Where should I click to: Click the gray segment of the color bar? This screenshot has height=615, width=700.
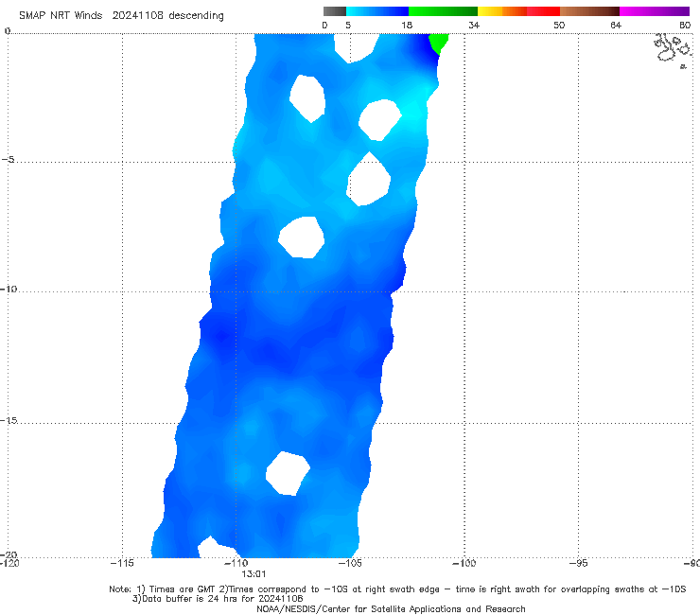(335, 11)
